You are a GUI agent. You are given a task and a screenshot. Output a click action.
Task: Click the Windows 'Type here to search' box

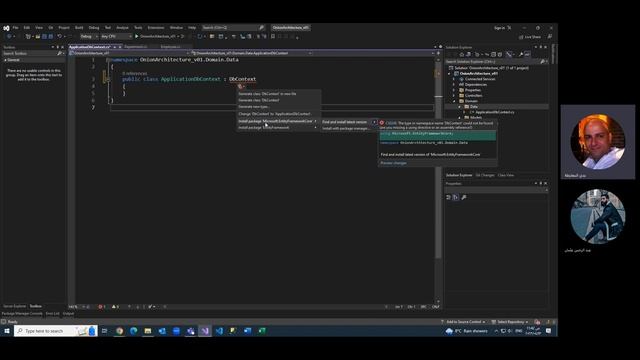tap(56, 331)
